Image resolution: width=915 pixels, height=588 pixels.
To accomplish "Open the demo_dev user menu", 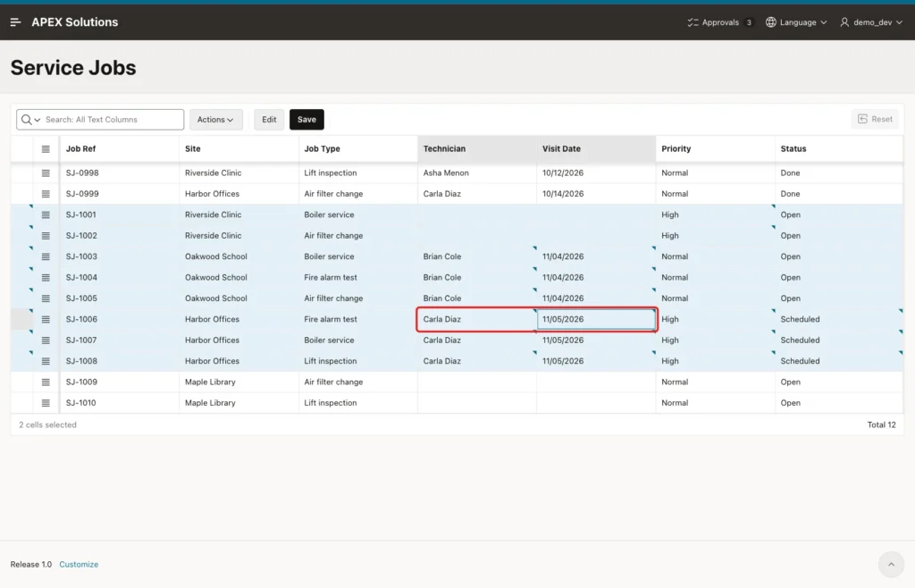I will (871, 22).
